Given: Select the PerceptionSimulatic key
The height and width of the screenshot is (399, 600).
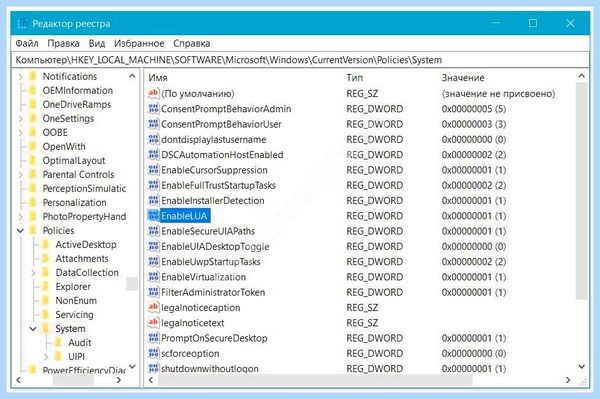Looking at the screenshot, I should tap(84, 189).
